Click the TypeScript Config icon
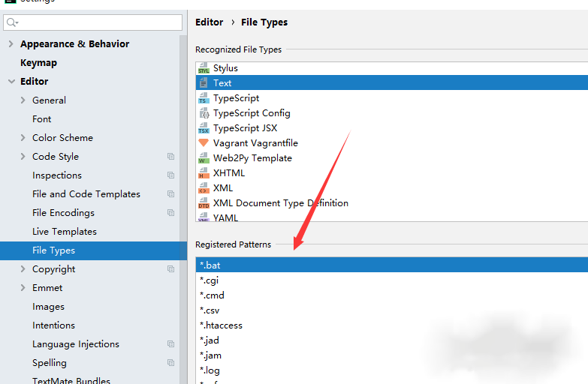This screenshot has width=588, height=384. click(204, 113)
